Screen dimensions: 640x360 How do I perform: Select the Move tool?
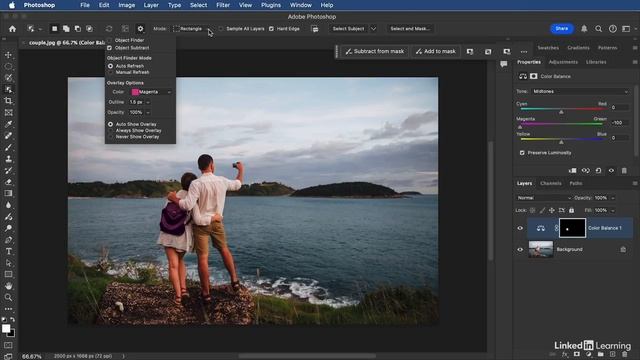(x=8, y=55)
